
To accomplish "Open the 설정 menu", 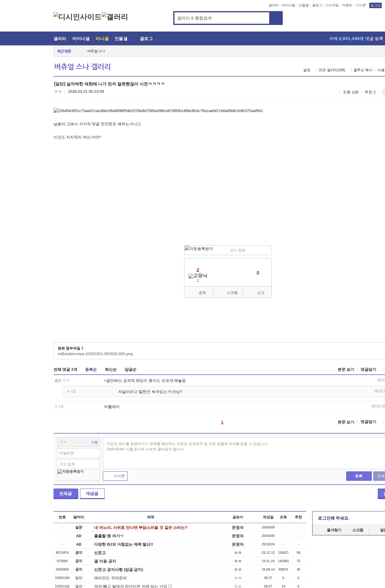I will click(307, 70).
